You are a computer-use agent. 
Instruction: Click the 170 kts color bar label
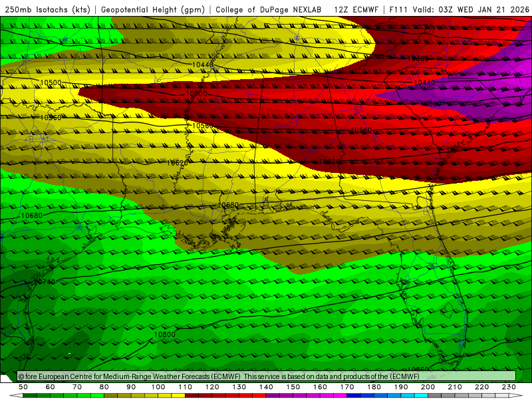[347, 387]
